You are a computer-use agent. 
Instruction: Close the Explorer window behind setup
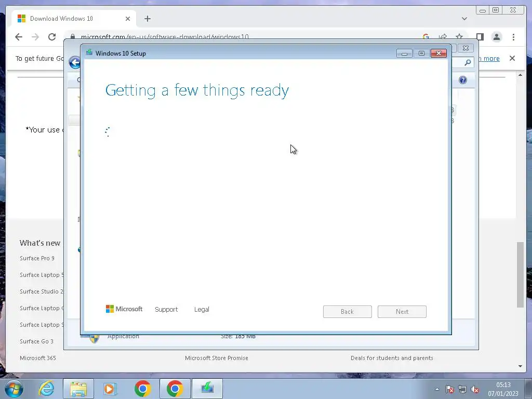tap(466, 48)
